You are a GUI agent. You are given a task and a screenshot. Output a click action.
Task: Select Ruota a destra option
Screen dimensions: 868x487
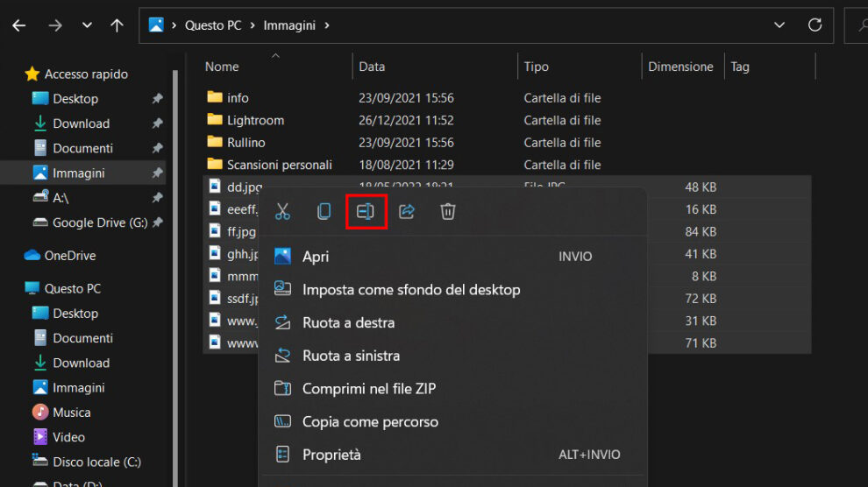pos(348,323)
